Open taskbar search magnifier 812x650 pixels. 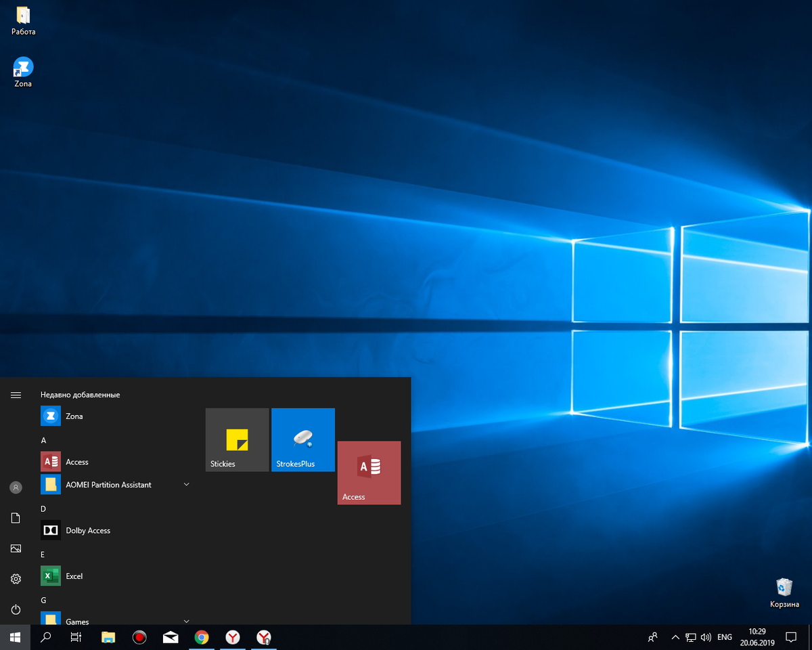click(47, 637)
